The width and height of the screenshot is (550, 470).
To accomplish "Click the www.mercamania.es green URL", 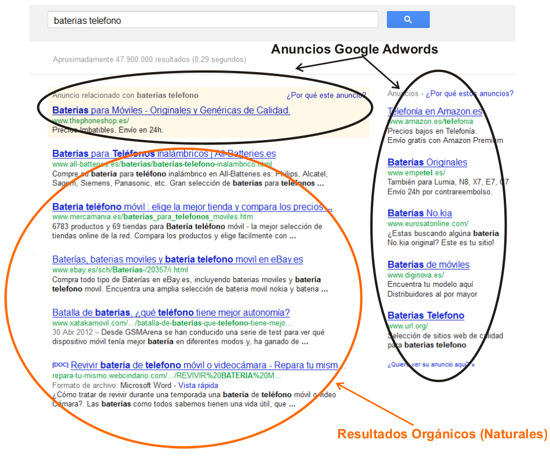I will tap(153, 217).
